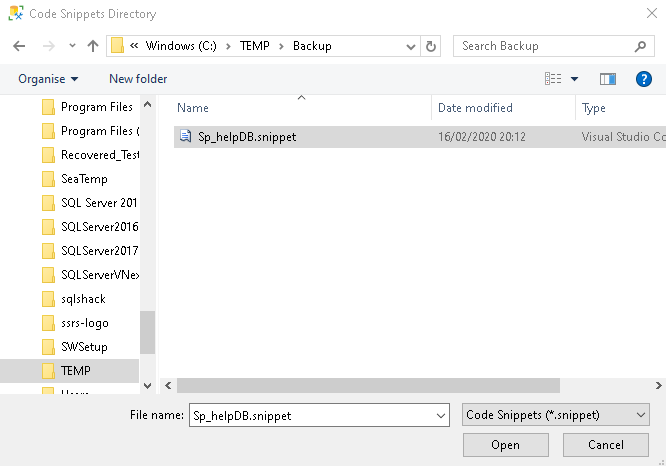
Task: Expand the File name dropdown
Action: coord(441,414)
